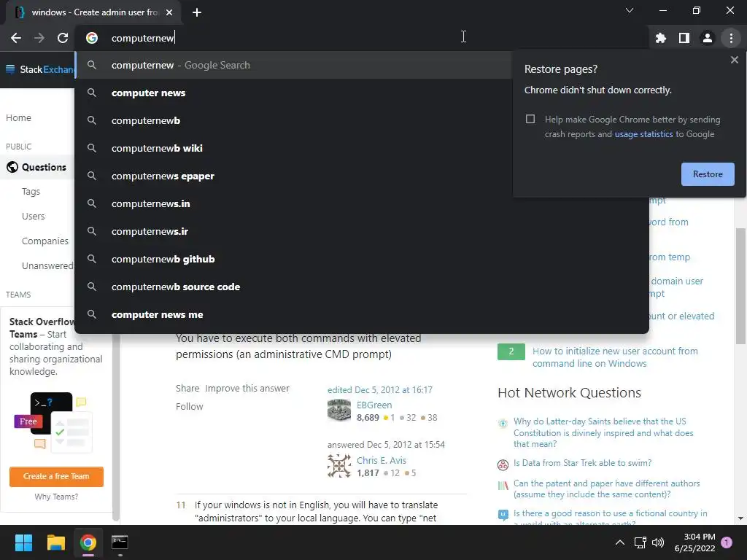Click the volume speaker tray icon
The width and height of the screenshot is (747, 560).
click(657, 542)
